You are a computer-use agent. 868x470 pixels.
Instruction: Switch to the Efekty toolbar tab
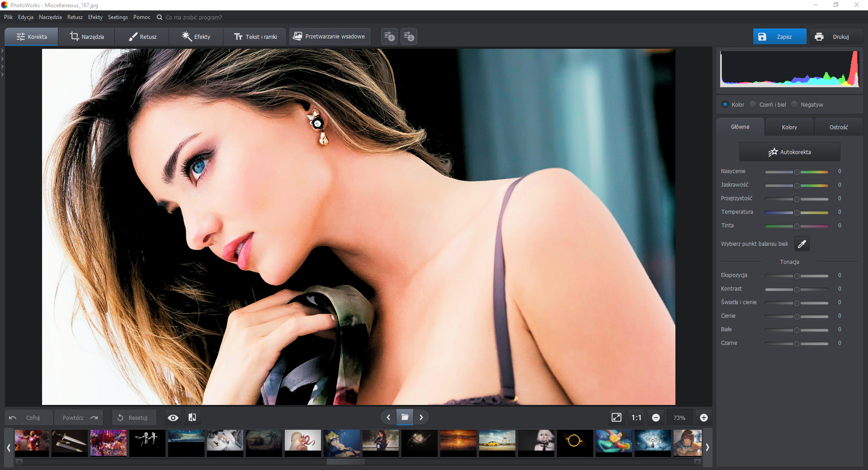coord(196,37)
